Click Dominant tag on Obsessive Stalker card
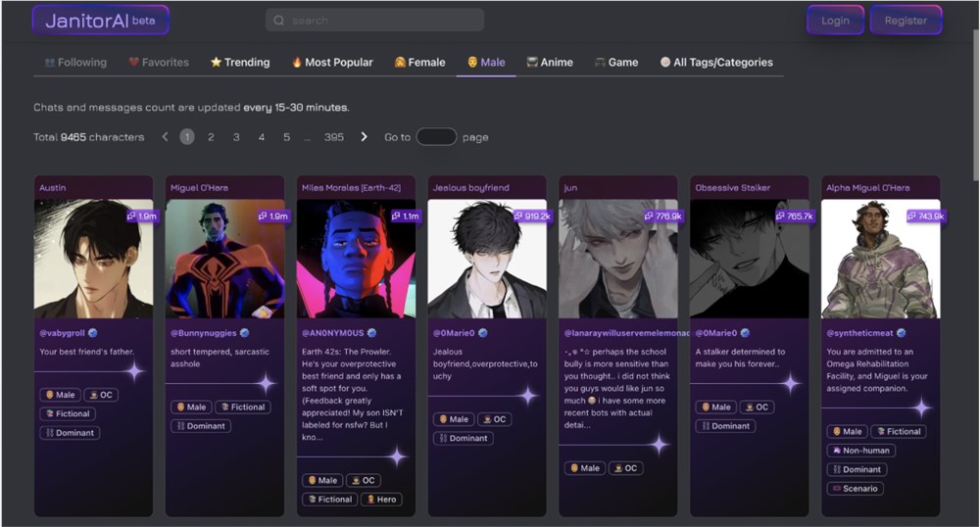The image size is (980, 527). [725, 426]
